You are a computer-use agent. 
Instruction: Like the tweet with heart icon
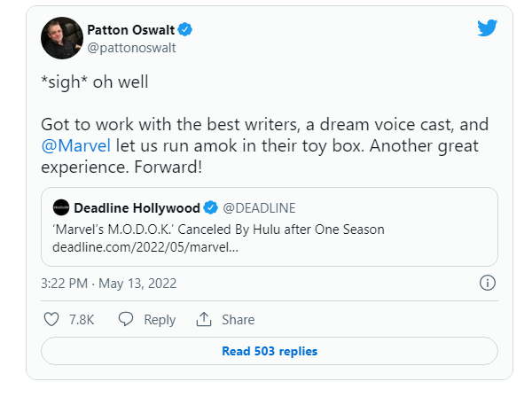tap(51, 319)
